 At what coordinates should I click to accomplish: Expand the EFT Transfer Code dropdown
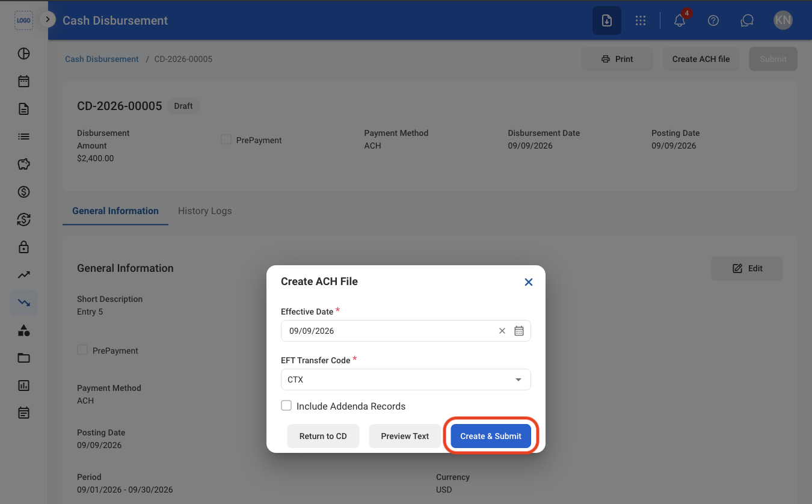(406, 380)
